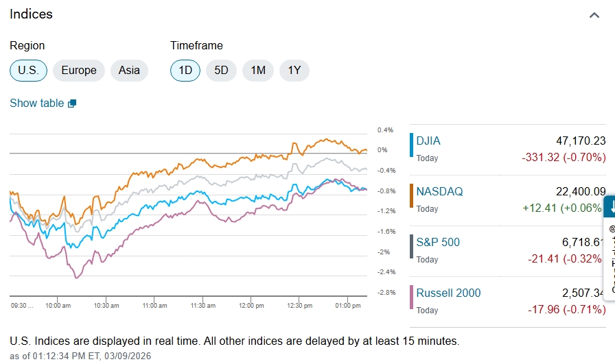The image size is (615, 364).
Task: Open the Russell 2000 index link
Action: [x=448, y=293]
